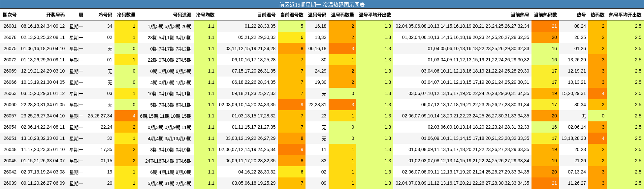Select period number cell 26075
This screenshot has height=189, width=644.
click(x=10, y=48)
